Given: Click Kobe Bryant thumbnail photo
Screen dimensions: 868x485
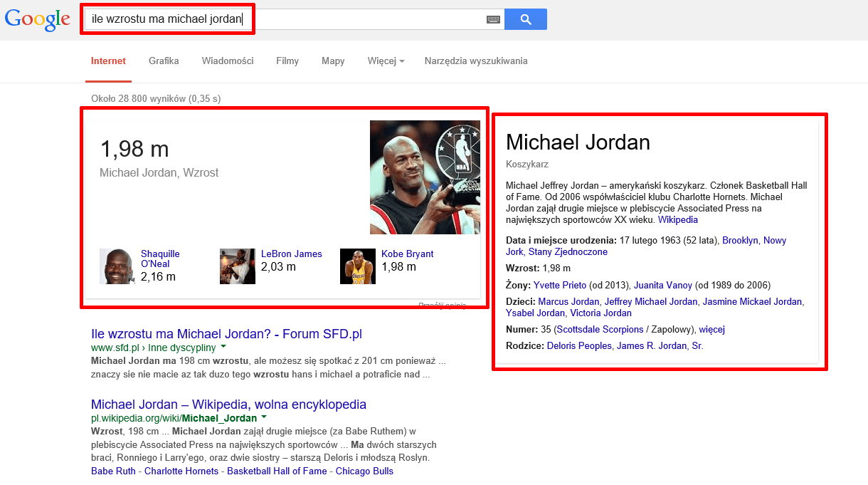Looking at the screenshot, I should point(358,266).
